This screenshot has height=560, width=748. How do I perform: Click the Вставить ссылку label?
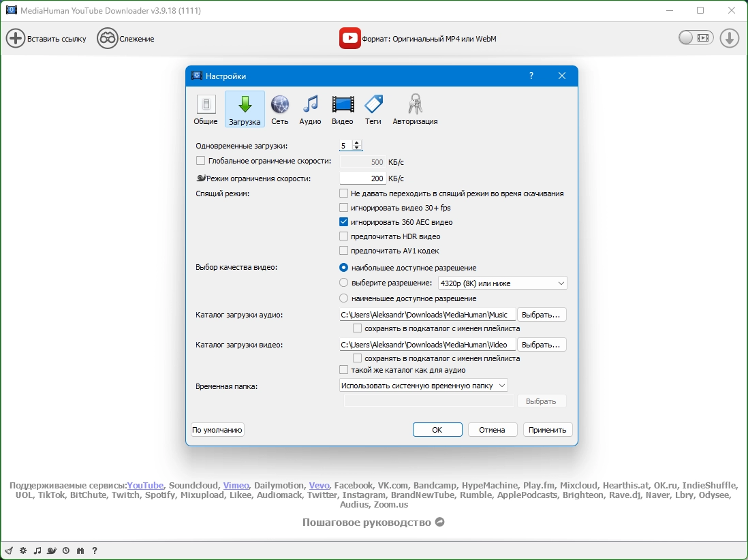57,39
